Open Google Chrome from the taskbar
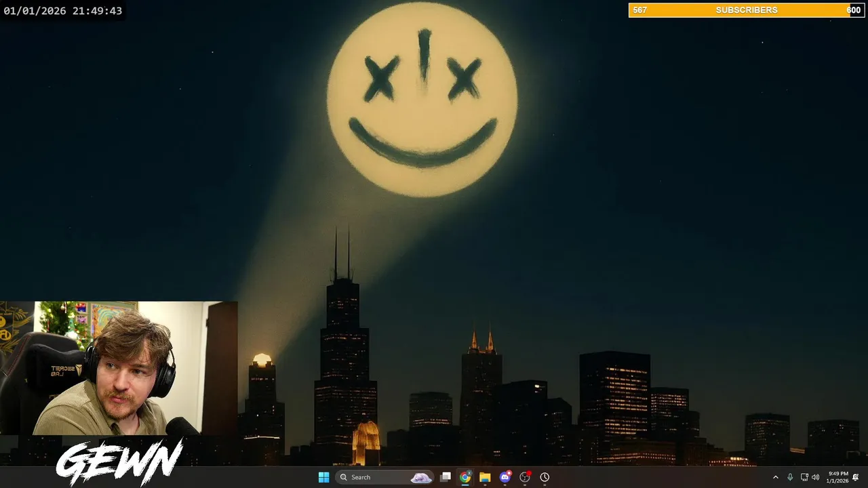 [465, 477]
